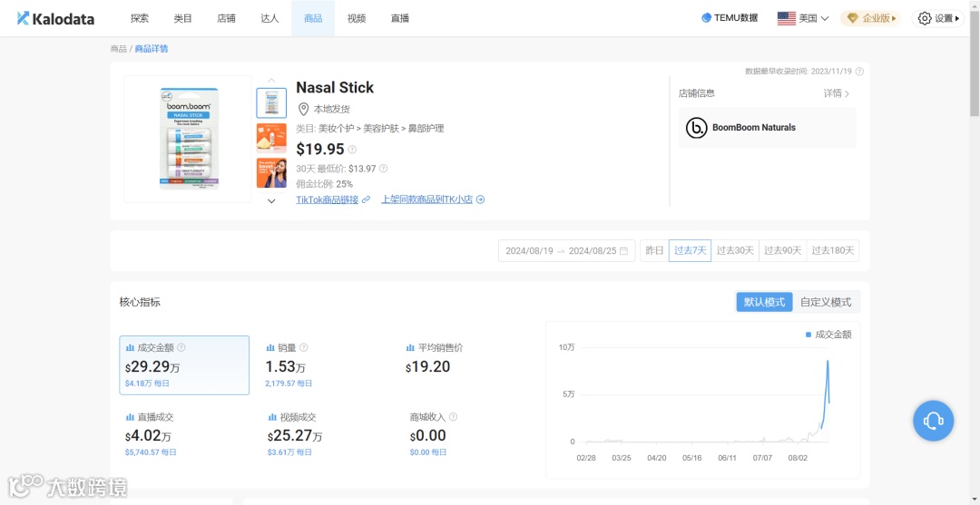Click the 1.53万 sales value
980x505 pixels.
click(x=286, y=366)
